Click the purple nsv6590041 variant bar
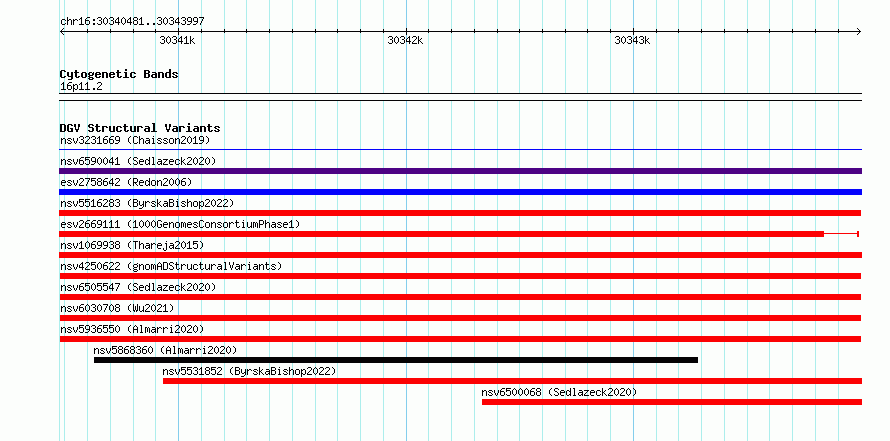 (460, 171)
